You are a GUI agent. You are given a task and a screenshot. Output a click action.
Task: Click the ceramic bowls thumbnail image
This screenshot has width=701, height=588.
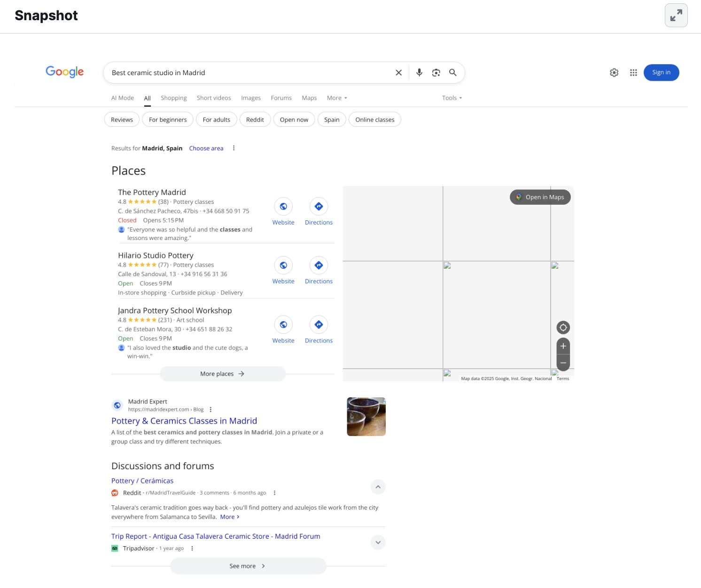pos(366,417)
